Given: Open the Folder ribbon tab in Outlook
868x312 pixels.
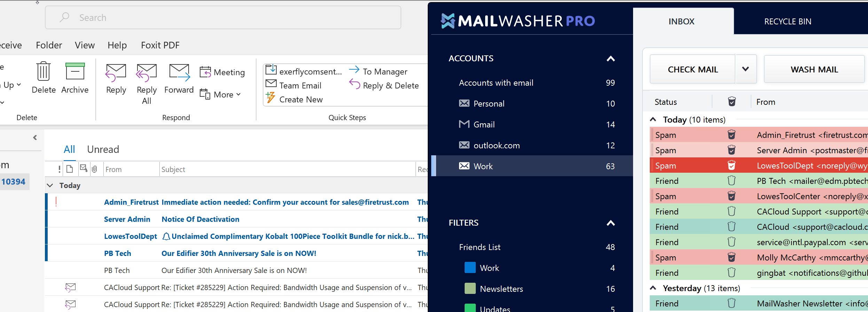Looking at the screenshot, I should pos(49,45).
